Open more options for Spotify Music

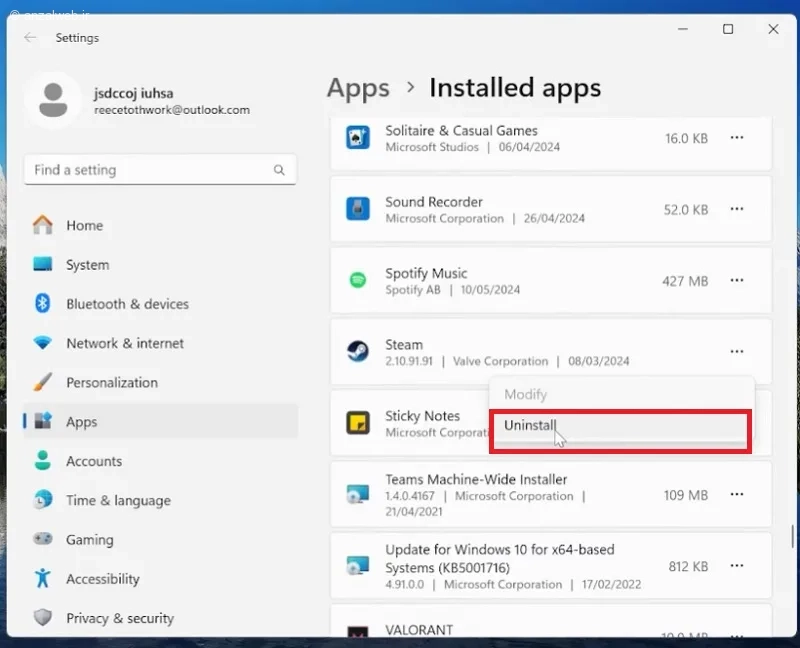[x=737, y=280]
